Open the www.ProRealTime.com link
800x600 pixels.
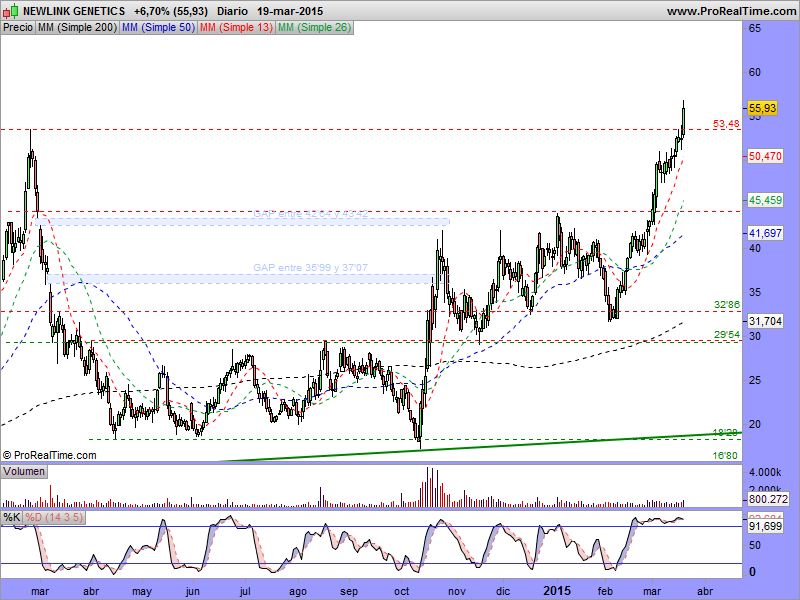pyautogui.click(x=731, y=11)
